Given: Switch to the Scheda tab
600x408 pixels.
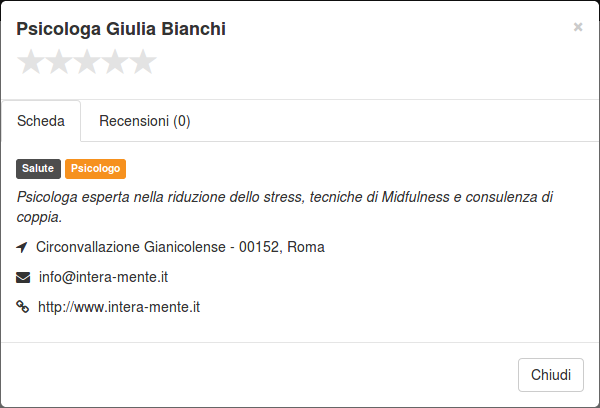Looking at the screenshot, I should 41,121.
